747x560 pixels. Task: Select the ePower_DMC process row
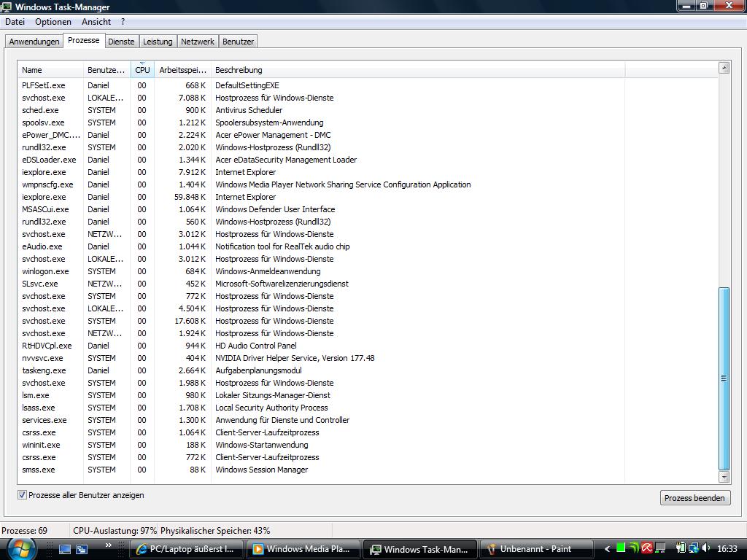click(x=321, y=135)
